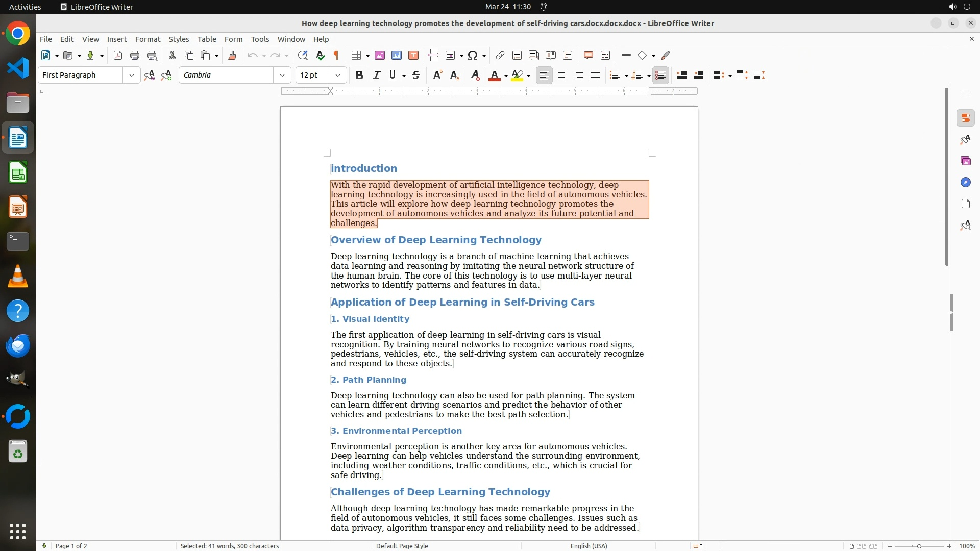
Task: Toggle formatting marks display
Action: (336, 55)
